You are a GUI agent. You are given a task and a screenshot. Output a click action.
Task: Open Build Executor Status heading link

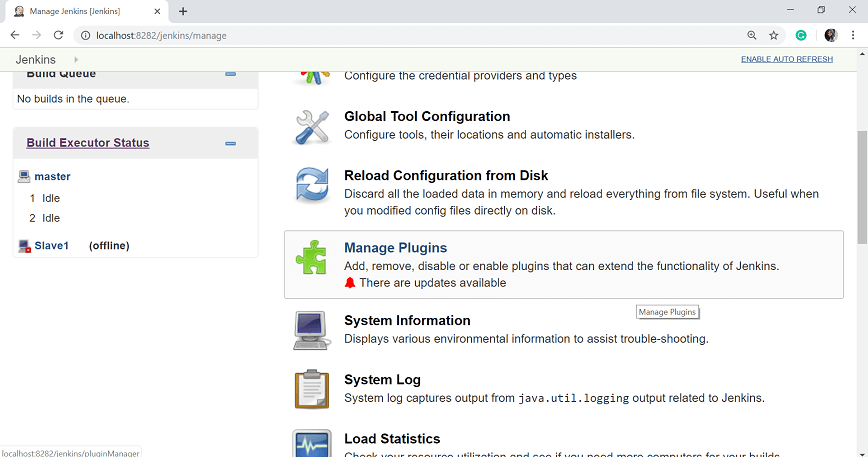(x=88, y=143)
